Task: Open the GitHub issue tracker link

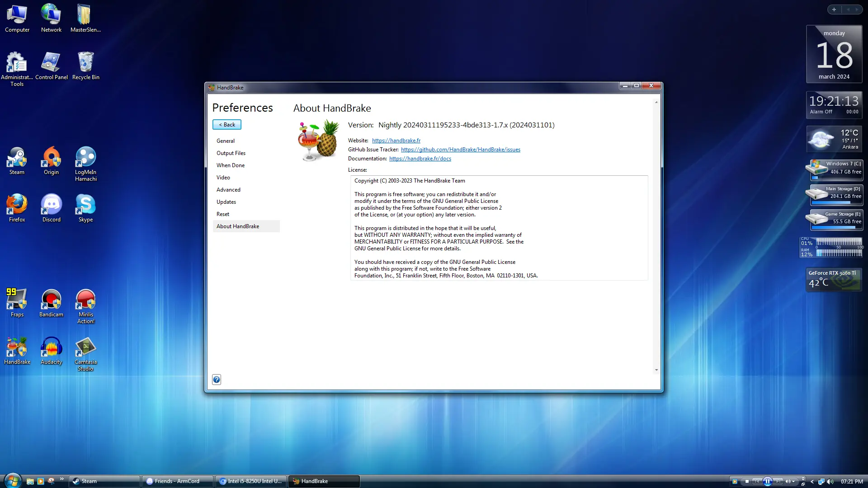Action: click(x=460, y=150)
